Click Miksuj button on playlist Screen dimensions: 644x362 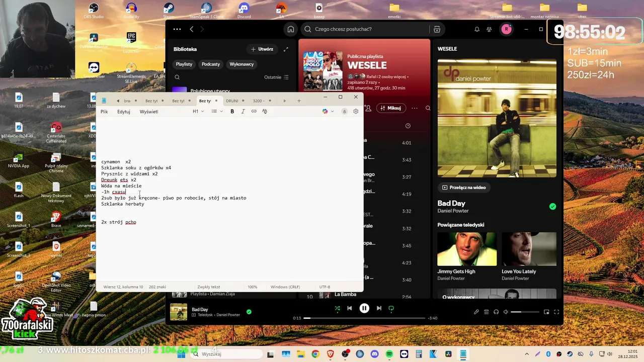[390, 108]
